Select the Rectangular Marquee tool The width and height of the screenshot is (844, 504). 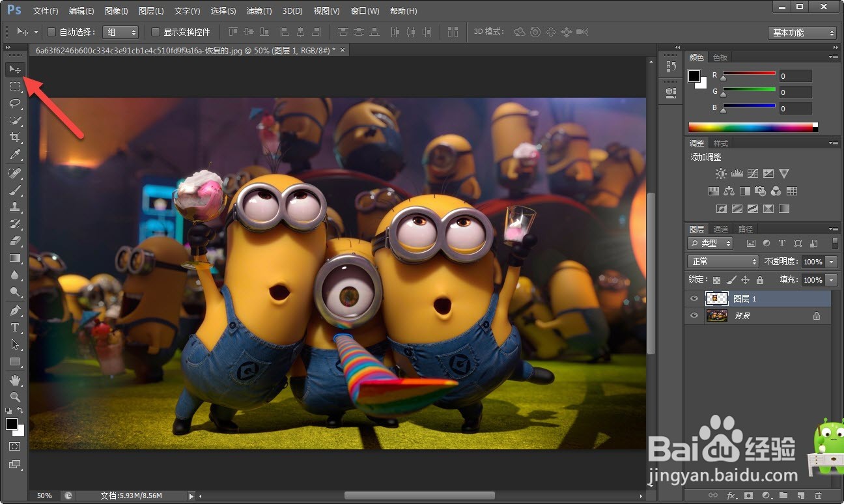click(15, 86)
